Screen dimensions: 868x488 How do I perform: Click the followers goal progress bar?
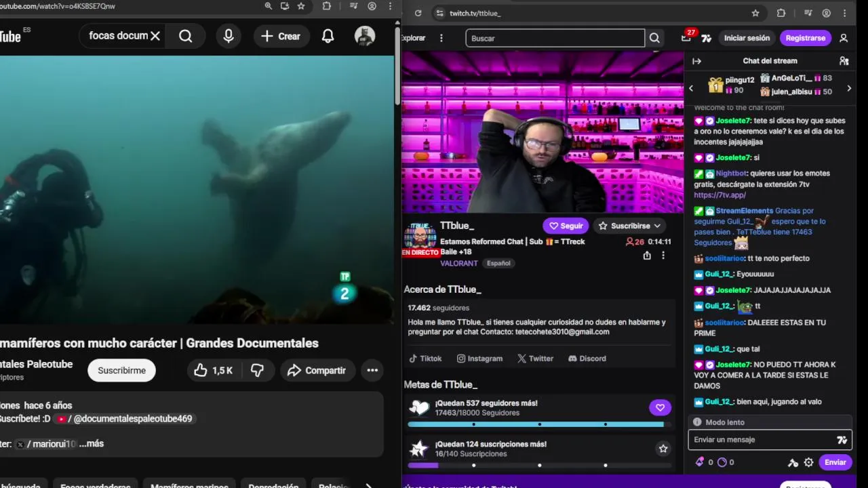(x=539, y=424)
